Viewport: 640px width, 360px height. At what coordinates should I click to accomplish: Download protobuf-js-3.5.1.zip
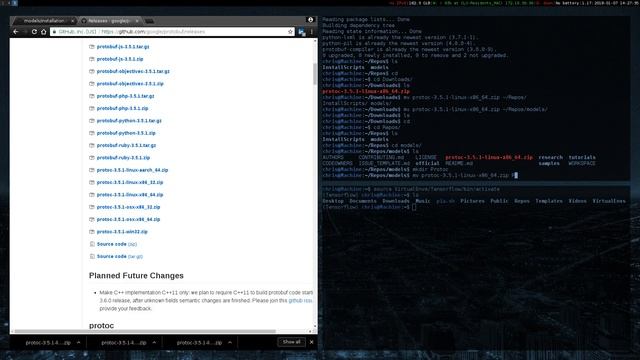pos(120,59)
